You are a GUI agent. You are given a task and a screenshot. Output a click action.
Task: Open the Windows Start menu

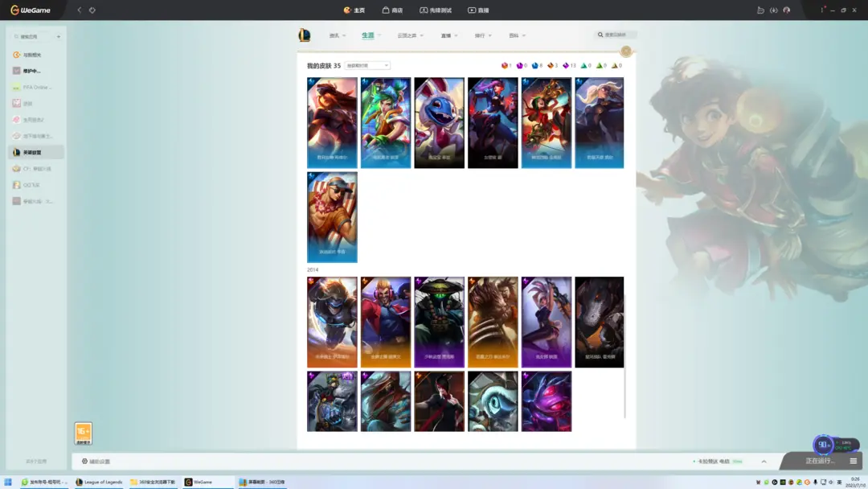tap(8, 482)
